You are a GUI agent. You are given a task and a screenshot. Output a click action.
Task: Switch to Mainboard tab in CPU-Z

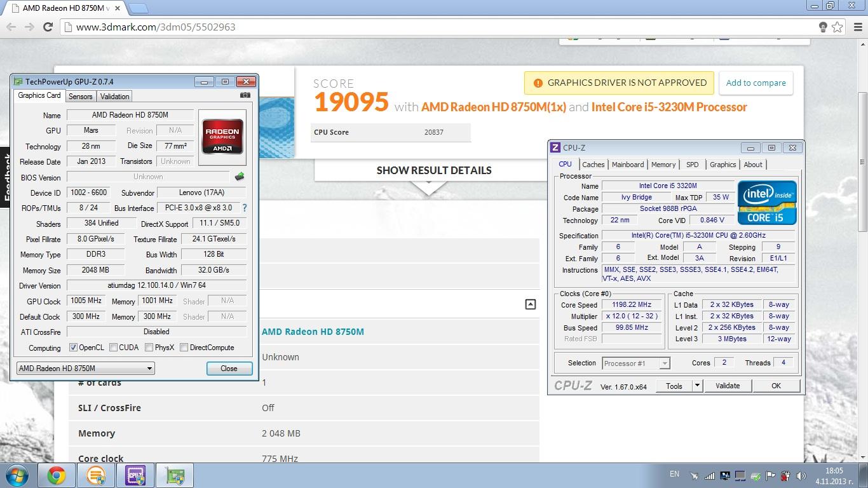pos(628,165)
